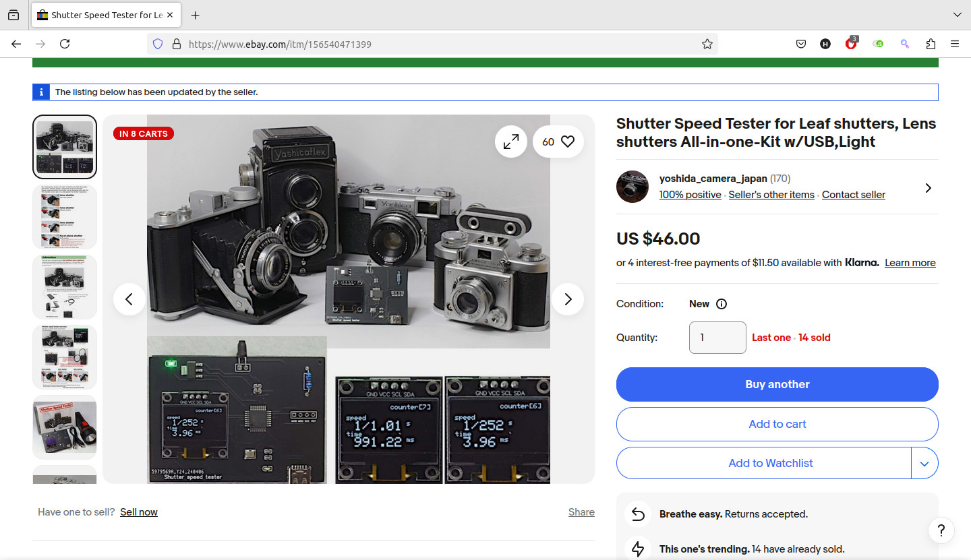Open seller details chevron
The width and height of the screenshot is (971, 560).
[928, 188]
